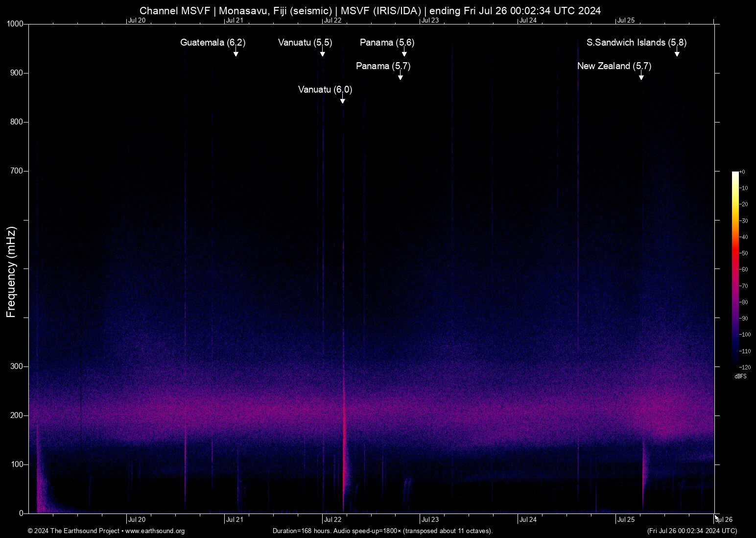Select the -30 value on the color scale
The width and height of the screenshot is (756, 538).
point(743,221)
